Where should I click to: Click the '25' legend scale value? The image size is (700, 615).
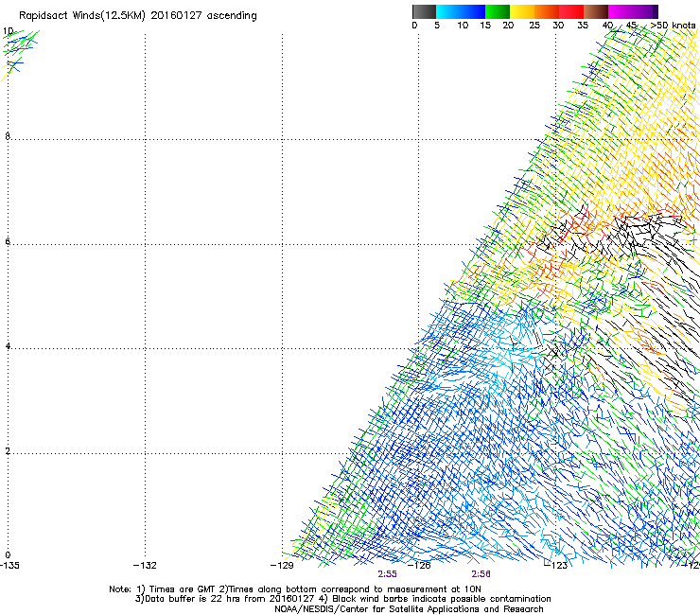pyautogui.click(x=534, y=26)
